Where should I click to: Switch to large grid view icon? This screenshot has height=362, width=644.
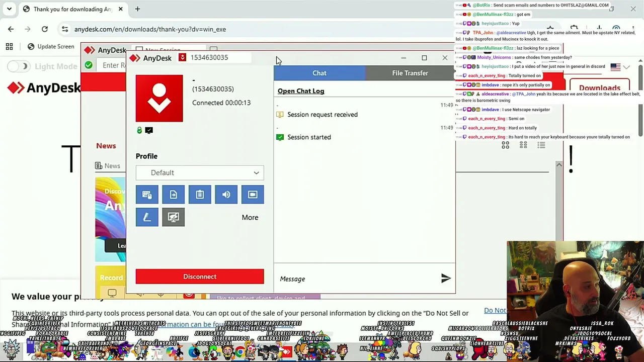coord(505,145)
